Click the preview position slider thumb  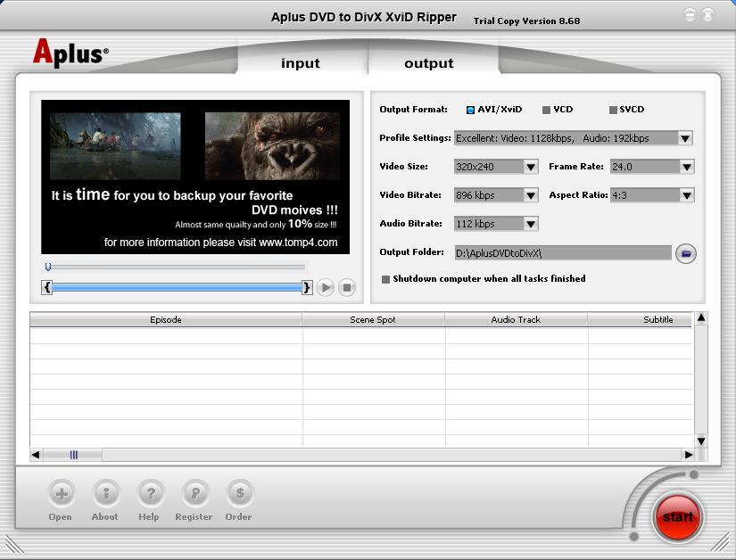pos(48,267)
